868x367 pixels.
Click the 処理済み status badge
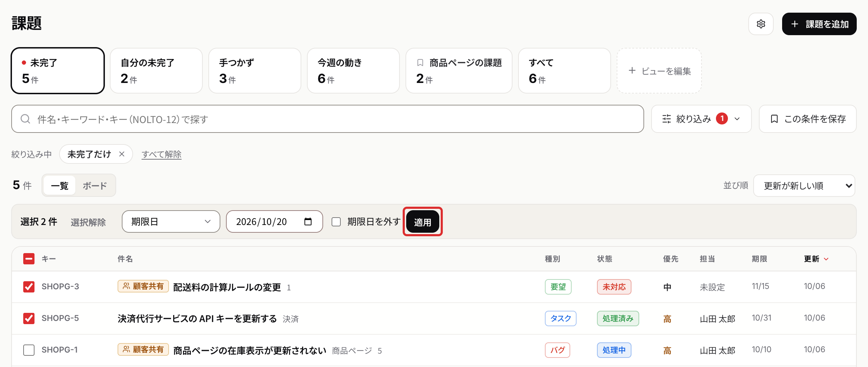tap(618, 318)
